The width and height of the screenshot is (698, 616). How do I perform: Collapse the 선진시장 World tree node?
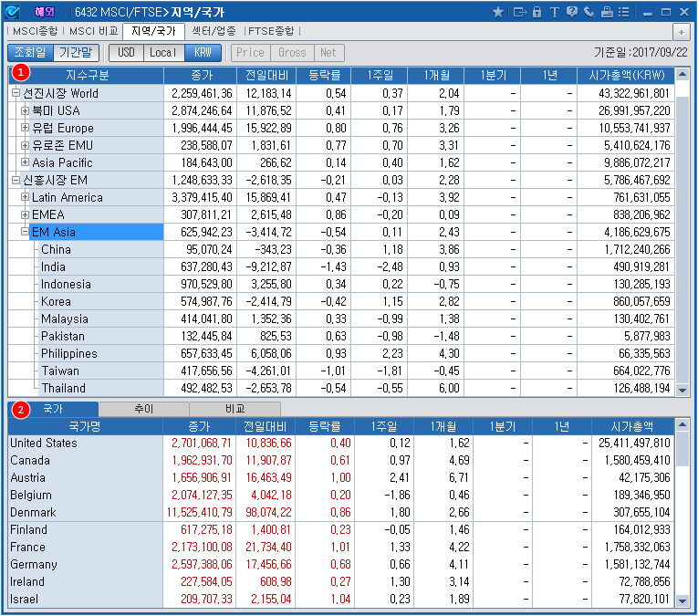pyautogui.click(x=16, y=93)
